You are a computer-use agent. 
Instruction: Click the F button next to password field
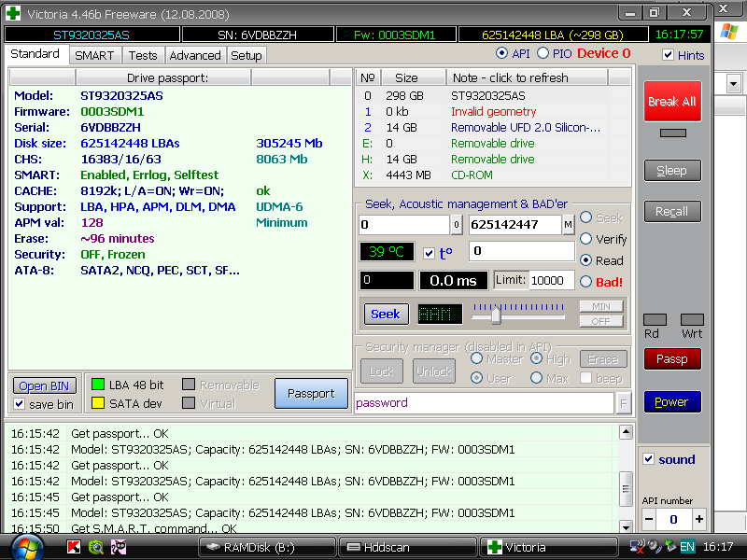pos(623,402)
